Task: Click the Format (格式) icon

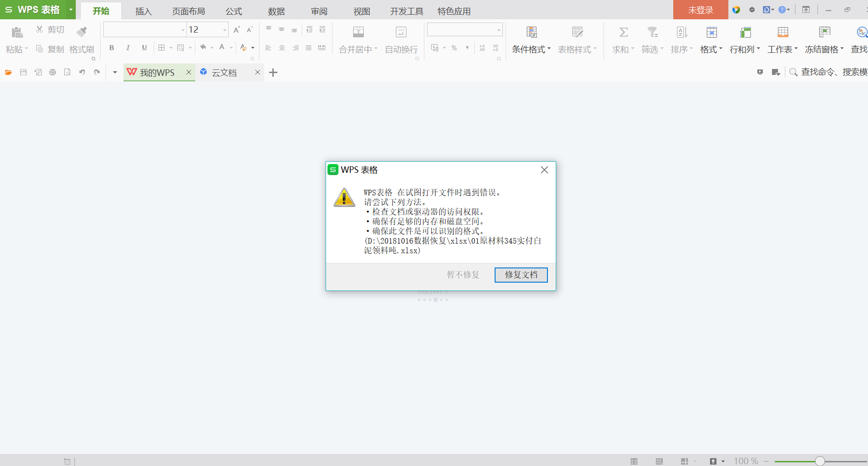Action: (711, 32)
